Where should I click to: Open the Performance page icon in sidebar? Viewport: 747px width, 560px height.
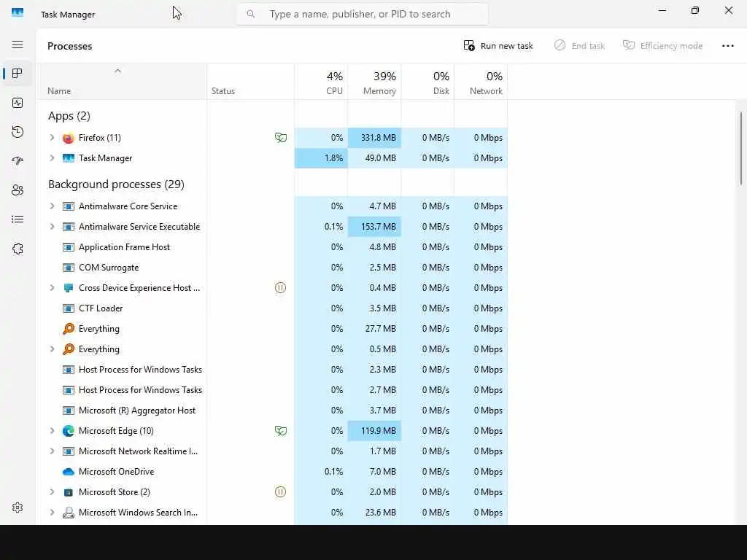click(x=18, y=103)
